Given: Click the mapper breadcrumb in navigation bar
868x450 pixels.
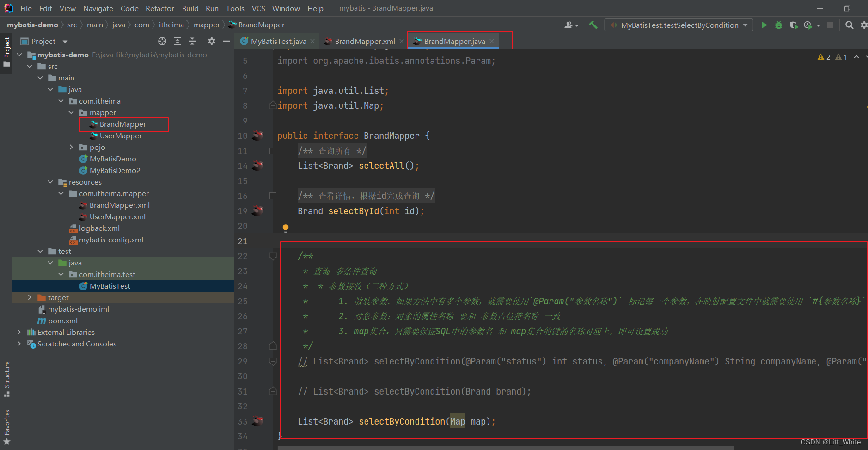Looking at the screenshot, I should [x=207, y=25].
